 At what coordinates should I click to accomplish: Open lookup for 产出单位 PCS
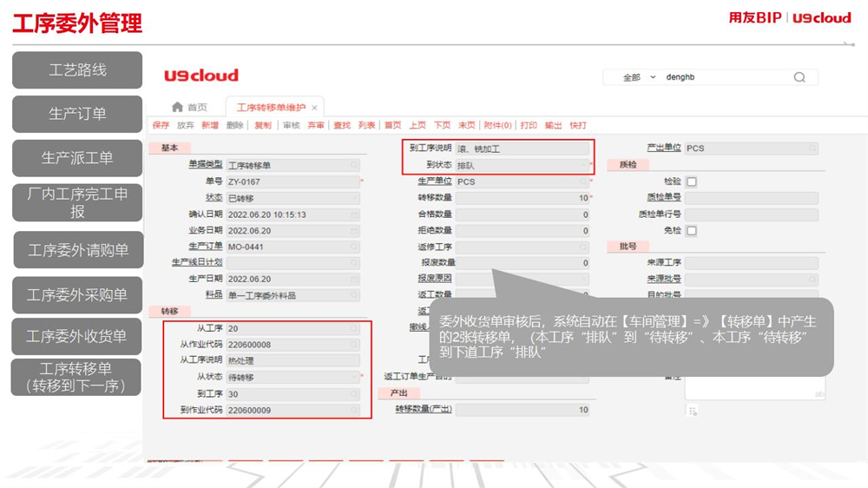pyautogui.click(x=812, y=148)
